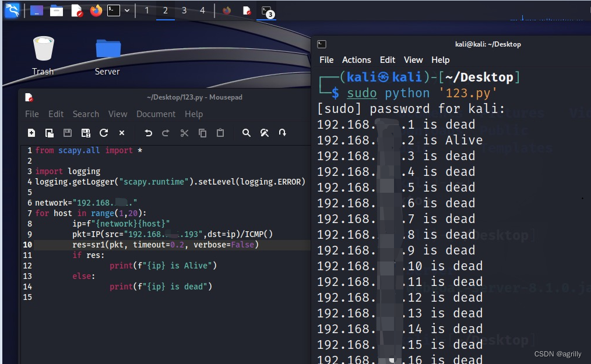This screenshot has width=591, height=364.
Task: Open Mousepad View menu
Action: tap(118, 114)
